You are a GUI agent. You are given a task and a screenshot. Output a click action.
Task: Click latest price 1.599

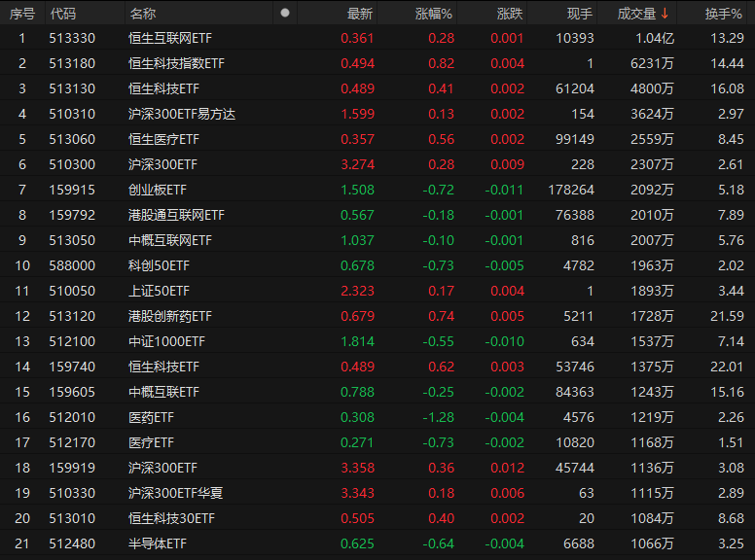coord(357,114)
